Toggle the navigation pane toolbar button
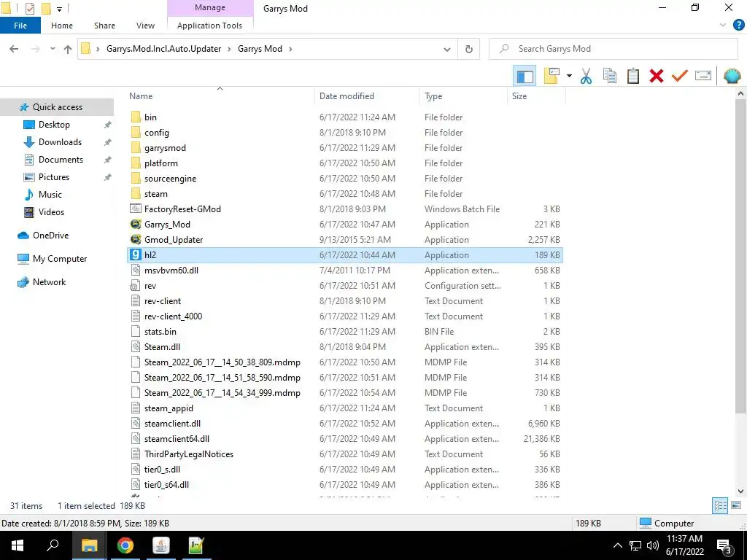The height and width of the screenshot is (560, 747). (525, 76)
